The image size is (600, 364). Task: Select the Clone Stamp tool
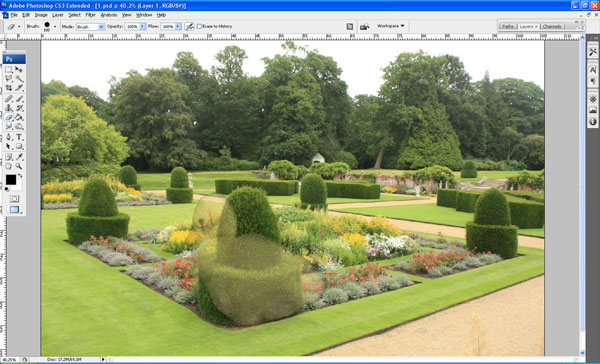(x=8, y=108)
